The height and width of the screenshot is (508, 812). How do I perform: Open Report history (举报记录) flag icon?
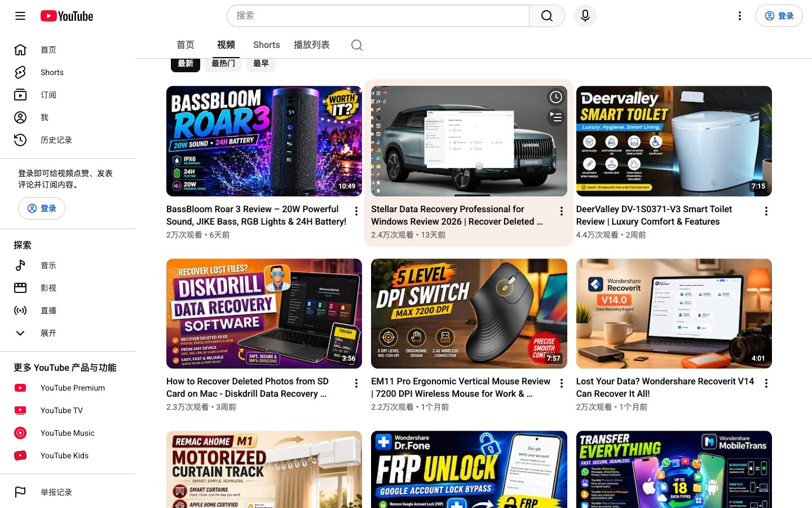[x=20, y=492]
